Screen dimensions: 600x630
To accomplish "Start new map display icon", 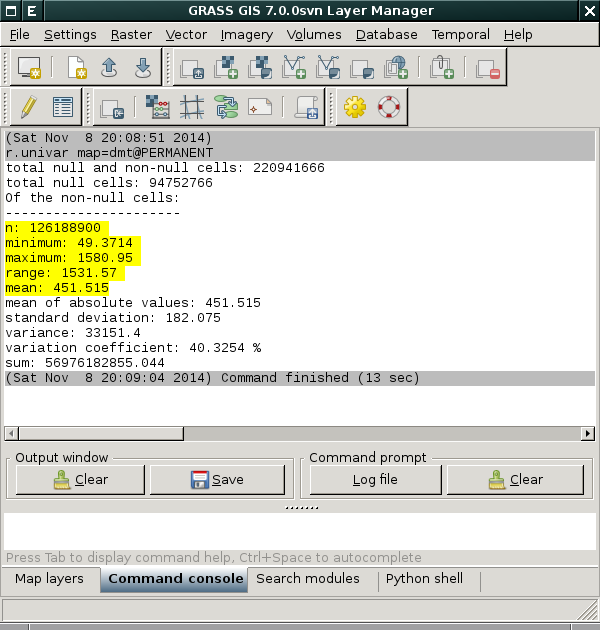I will [29, 67].
